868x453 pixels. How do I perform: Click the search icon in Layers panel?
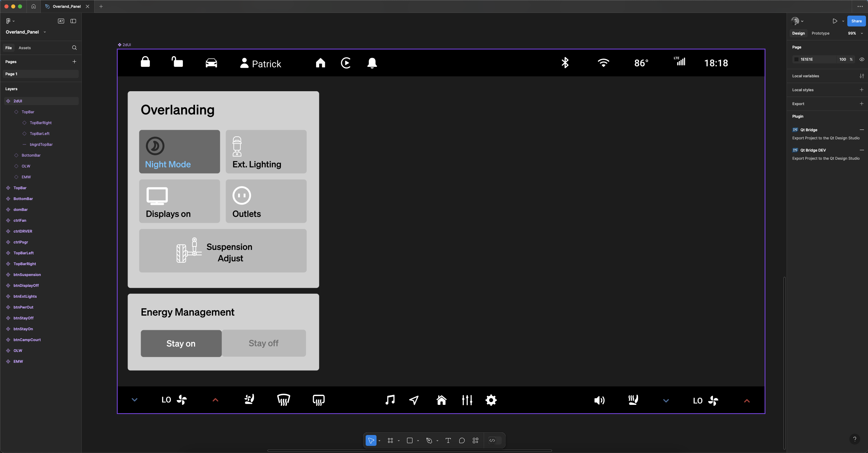point(74,48)
